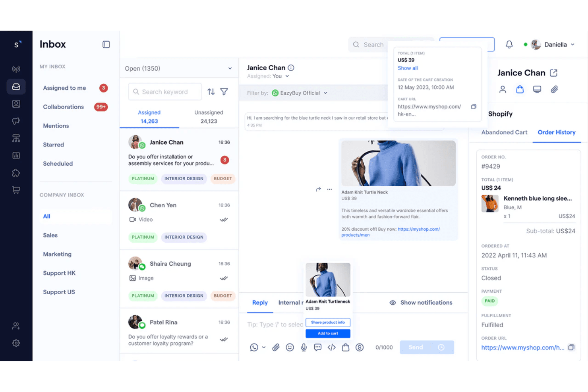Record audio with the microphone icon
Viewport: 588px width, 392px height.
(x=304, y=348)
